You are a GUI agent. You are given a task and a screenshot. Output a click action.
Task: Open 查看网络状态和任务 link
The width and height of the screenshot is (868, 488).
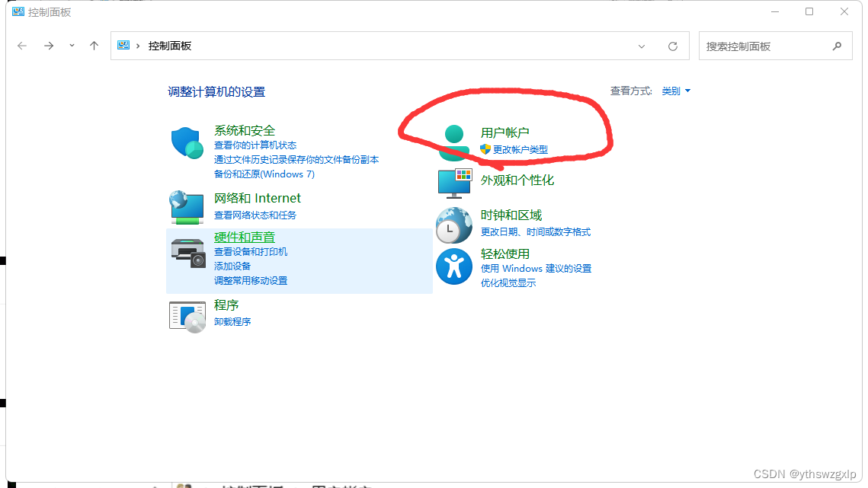[255, 215]
